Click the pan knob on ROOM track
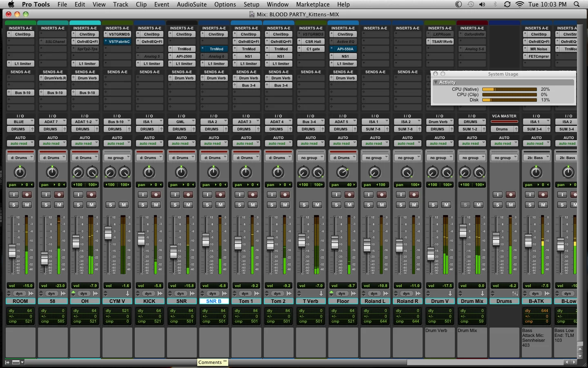This screenshot has height=368, width=588. pos(20,173)
